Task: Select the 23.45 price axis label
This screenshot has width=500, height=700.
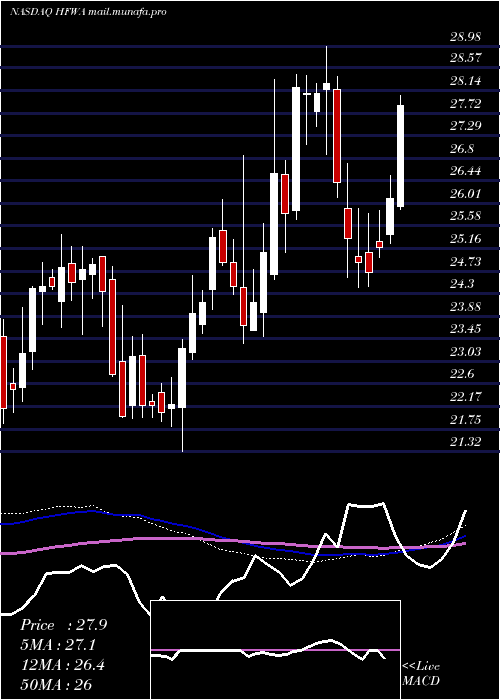Action: 466,329
